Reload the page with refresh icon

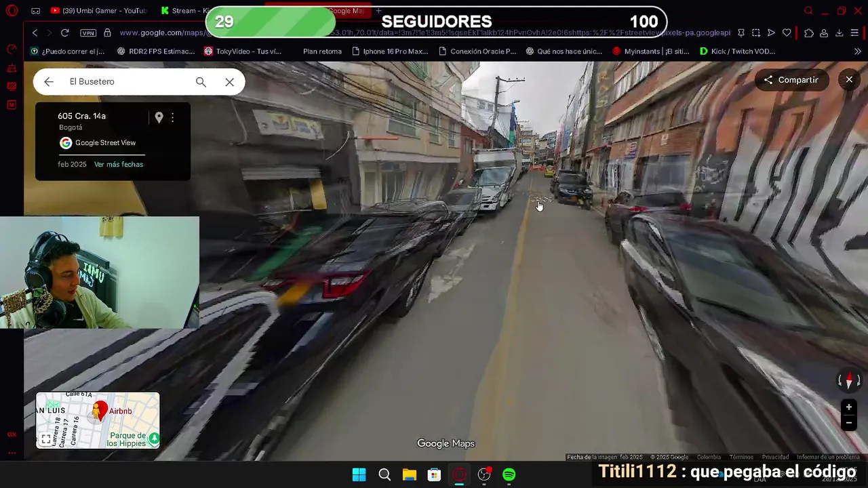(65, 33)
